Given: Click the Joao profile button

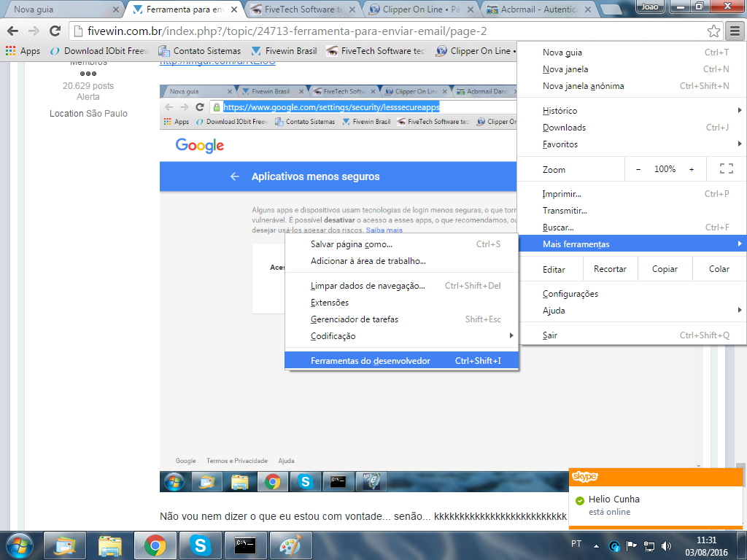Looking at the screenshot, I should [650, 7].
